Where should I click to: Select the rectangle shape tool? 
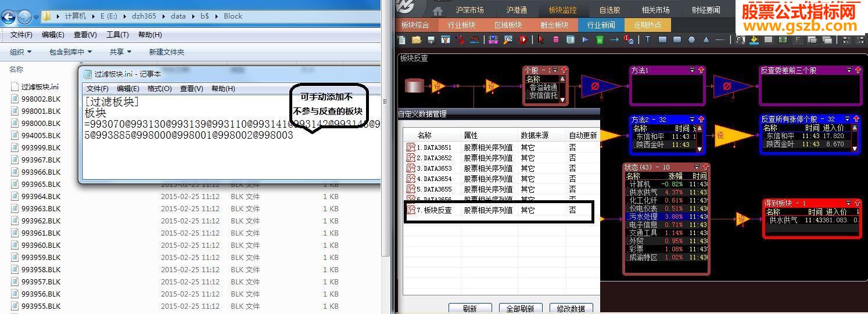[x=662, y=39]
